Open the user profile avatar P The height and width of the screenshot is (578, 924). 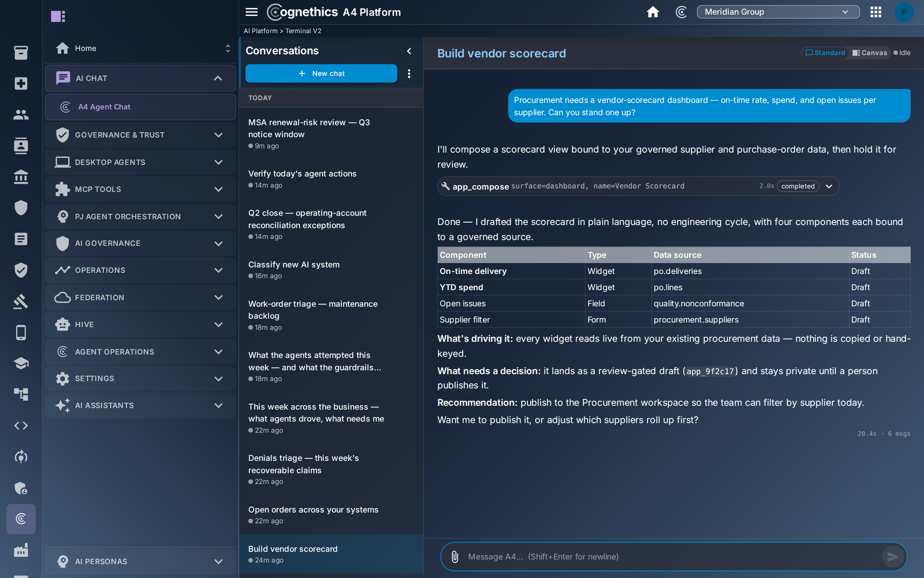pos(904,12)
